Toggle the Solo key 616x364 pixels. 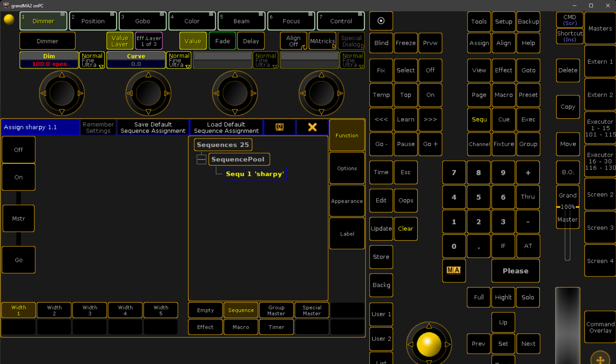click(528, 297)
